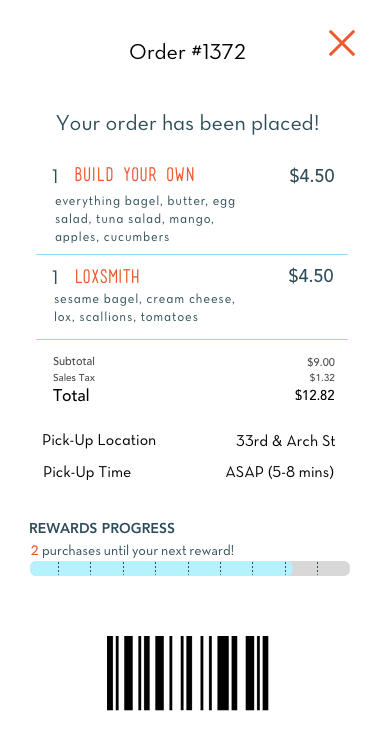Screen dimensions: 375x750
Task: Tap the Pick-Up Time label
Action: pyautogui.click(x=87, y=472)
